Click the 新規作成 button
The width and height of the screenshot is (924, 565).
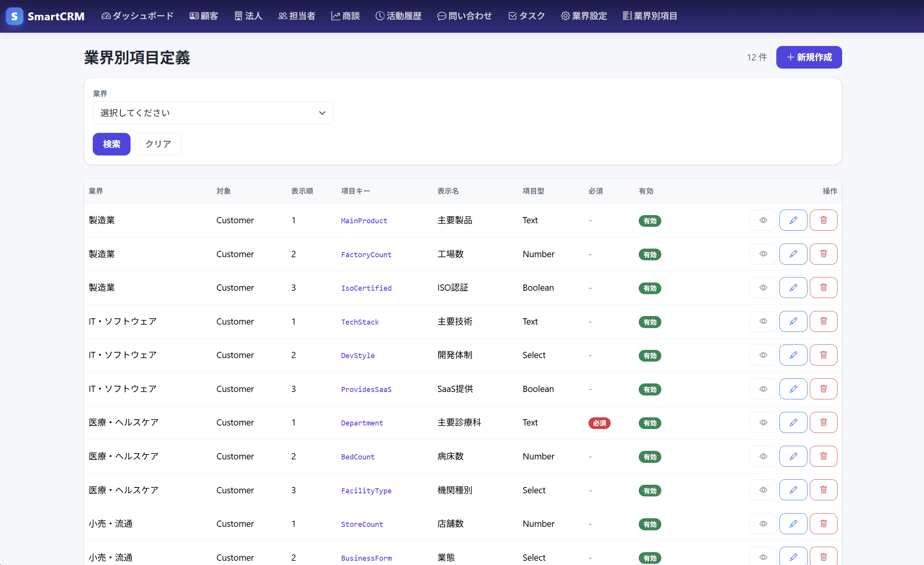[809, 57]
